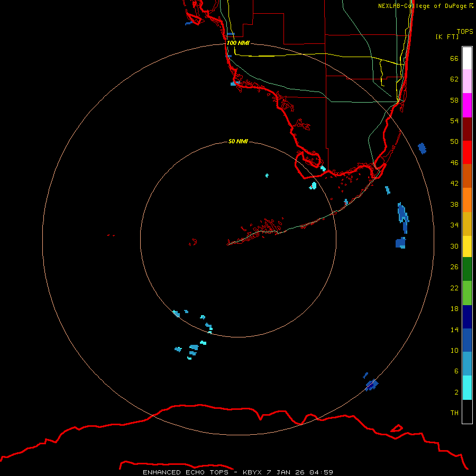Click the "TH" legend label
This screenshot has width=476, height=476.
coord(454,413)
